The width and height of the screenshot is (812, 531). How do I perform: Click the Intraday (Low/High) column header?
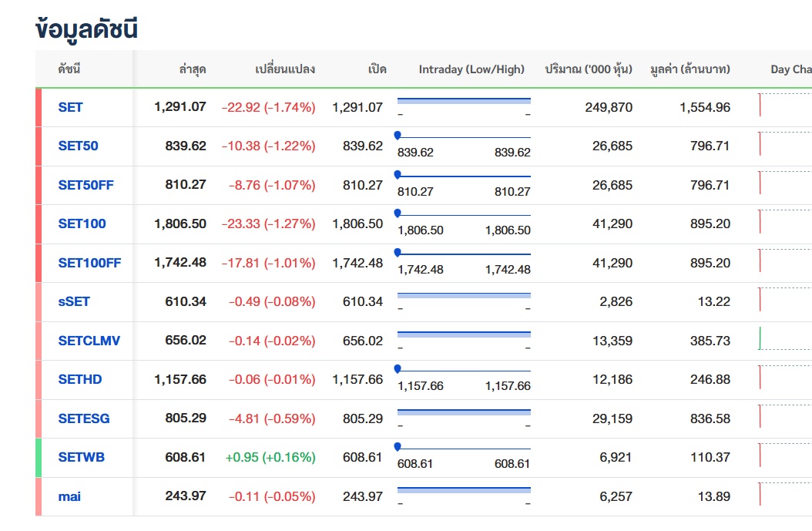point(471,69)
